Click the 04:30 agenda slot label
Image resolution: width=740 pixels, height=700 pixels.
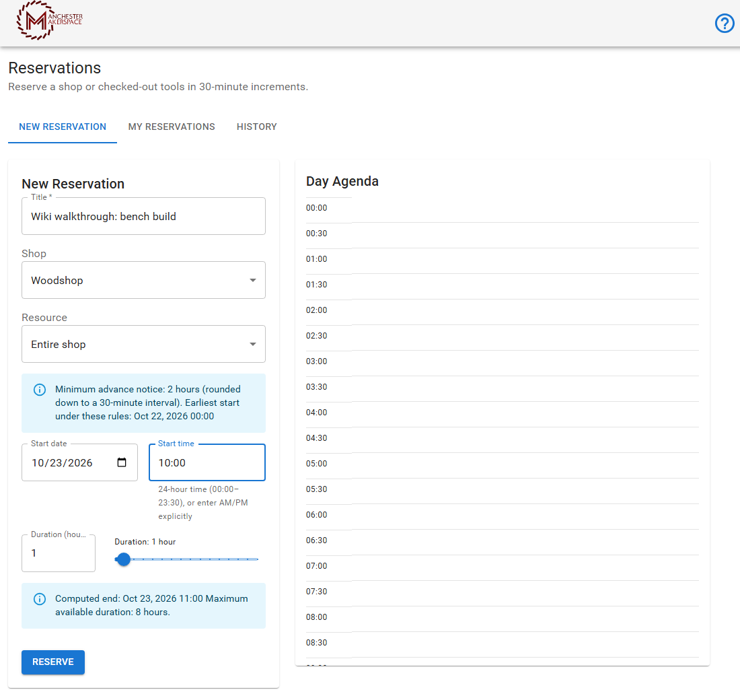point(316,438)
